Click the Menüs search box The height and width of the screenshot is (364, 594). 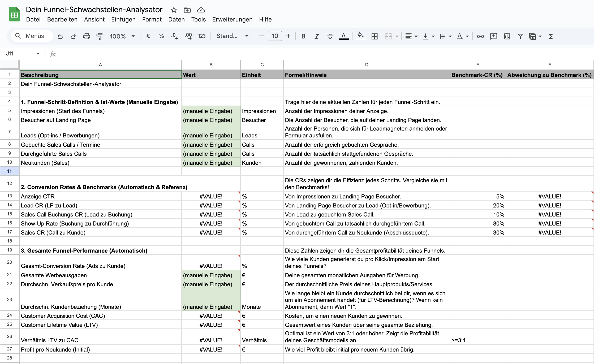(x=31, y=36)
